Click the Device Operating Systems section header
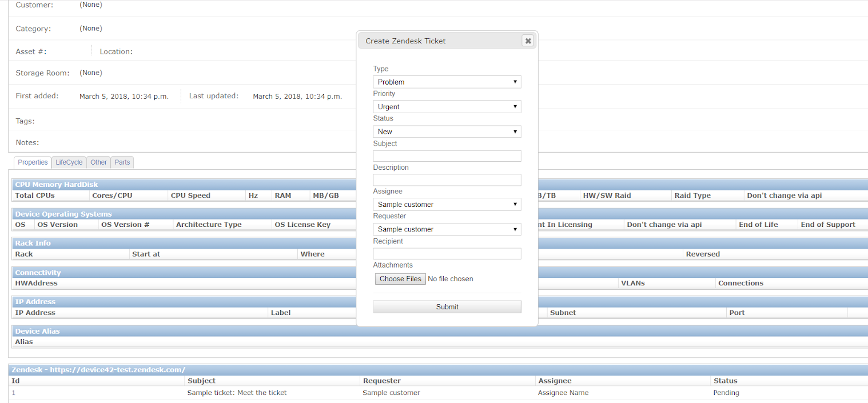The width and height of the screenshot is (868, 403). [x=63, y=214]
